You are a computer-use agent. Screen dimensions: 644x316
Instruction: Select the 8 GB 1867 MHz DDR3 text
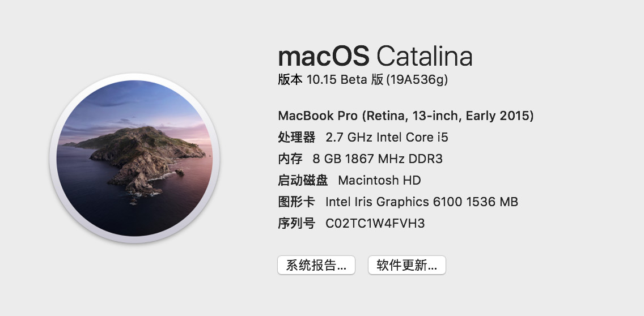click(378, 159)
